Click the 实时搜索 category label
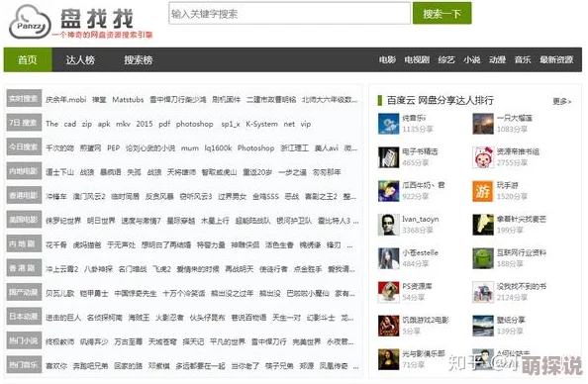588x384 pixels. pos(24,99)
